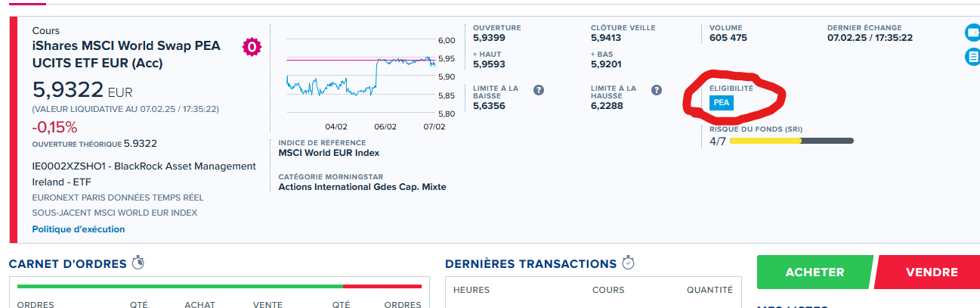This screenshot has width=980, height=308.
Task: Click the MSCI World EUR Index reference text
Action: 329,154
